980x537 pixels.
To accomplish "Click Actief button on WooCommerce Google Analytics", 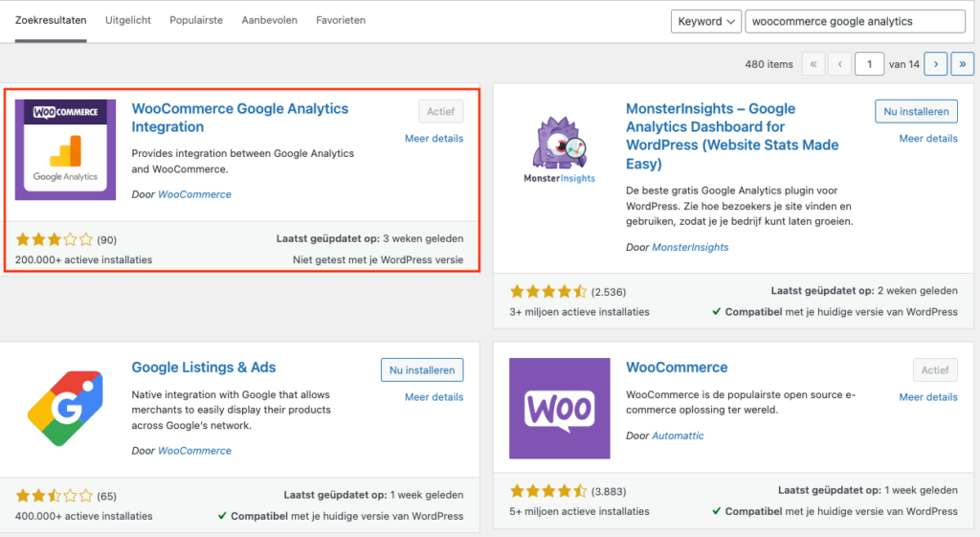I will click(x=440, y=111).
